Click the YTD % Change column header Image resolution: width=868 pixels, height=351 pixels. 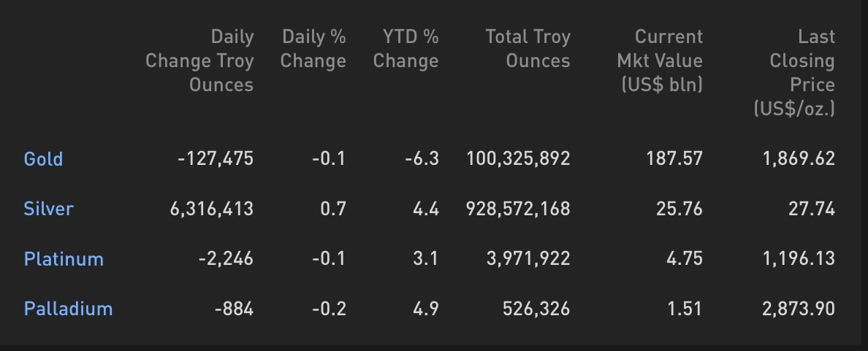[x=406, y=49]
